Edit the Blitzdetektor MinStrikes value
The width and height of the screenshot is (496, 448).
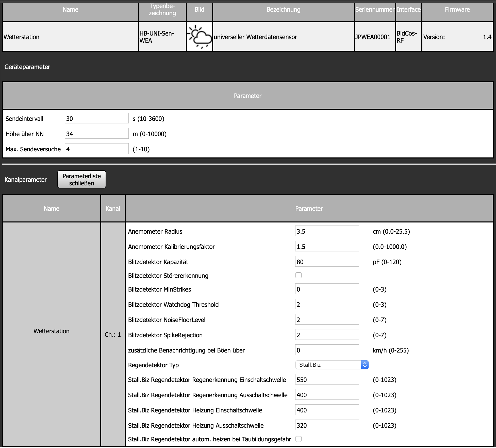click(327, 289)
